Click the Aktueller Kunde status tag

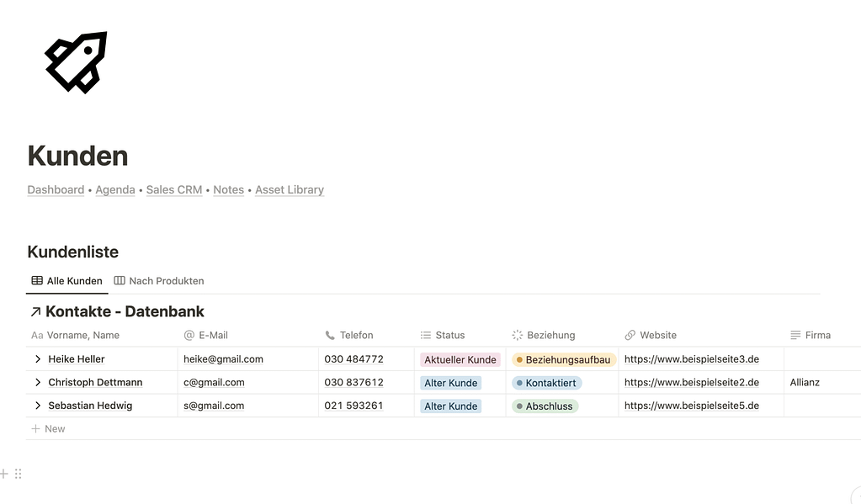pyautogui.click(x=460, y=359)
